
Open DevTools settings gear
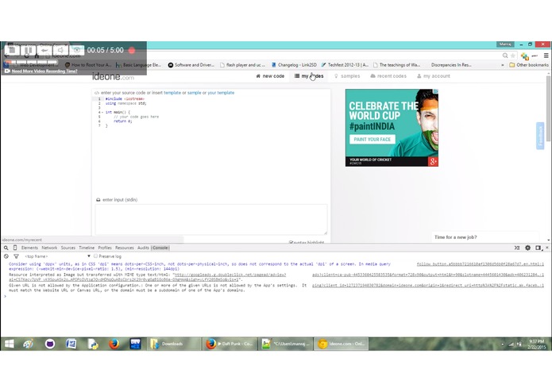click(x=527, y=248)
